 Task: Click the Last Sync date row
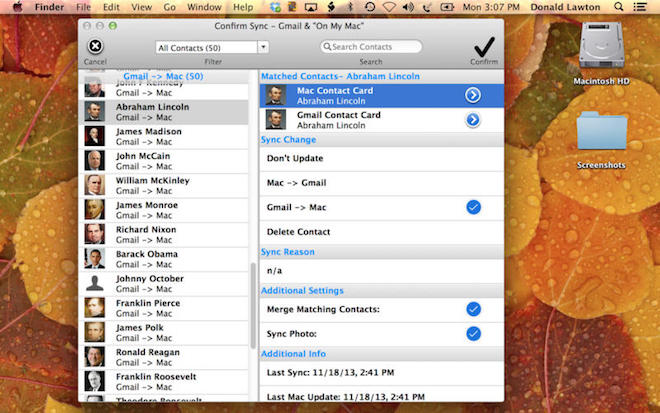382,373
